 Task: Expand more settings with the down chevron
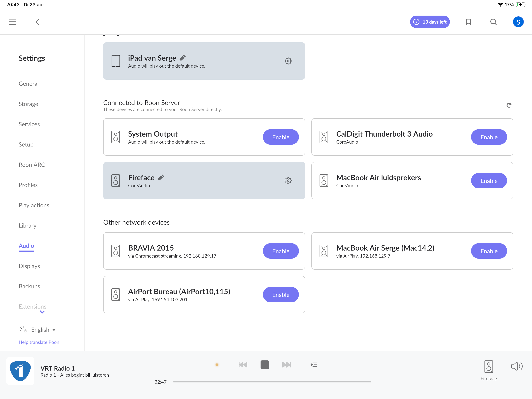pos(42,312)
